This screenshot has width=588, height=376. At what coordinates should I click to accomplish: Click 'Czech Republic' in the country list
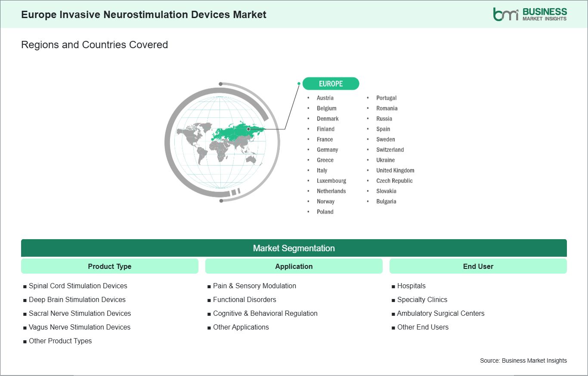[394, 181]
